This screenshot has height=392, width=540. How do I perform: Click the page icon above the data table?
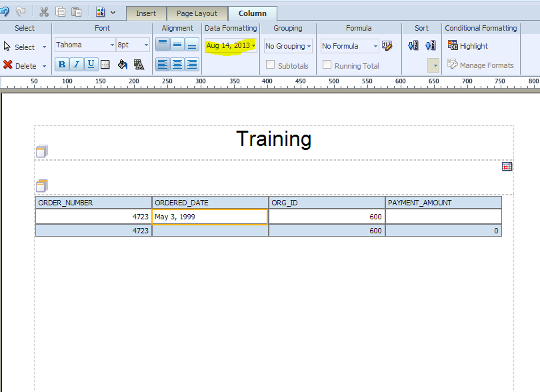point(42,185)
